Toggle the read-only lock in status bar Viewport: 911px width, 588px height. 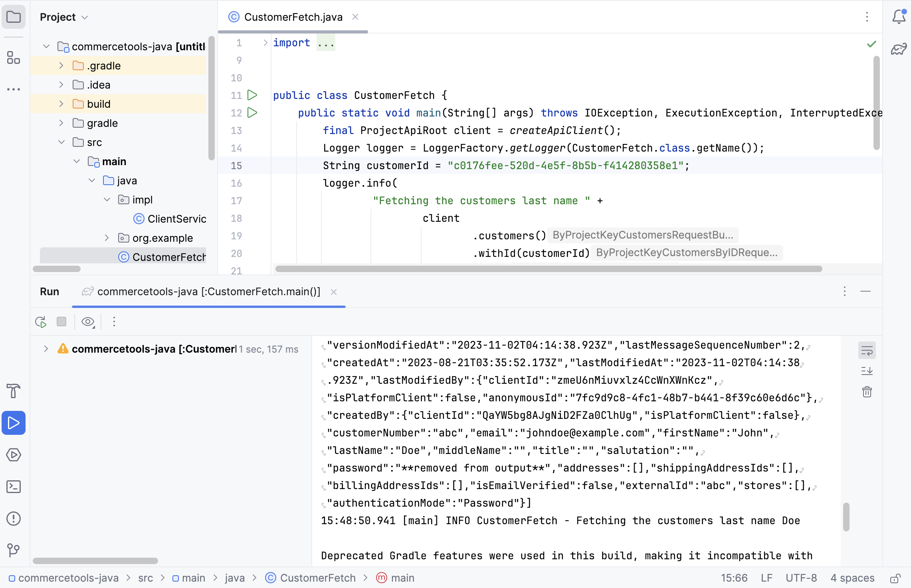point(895,578)
